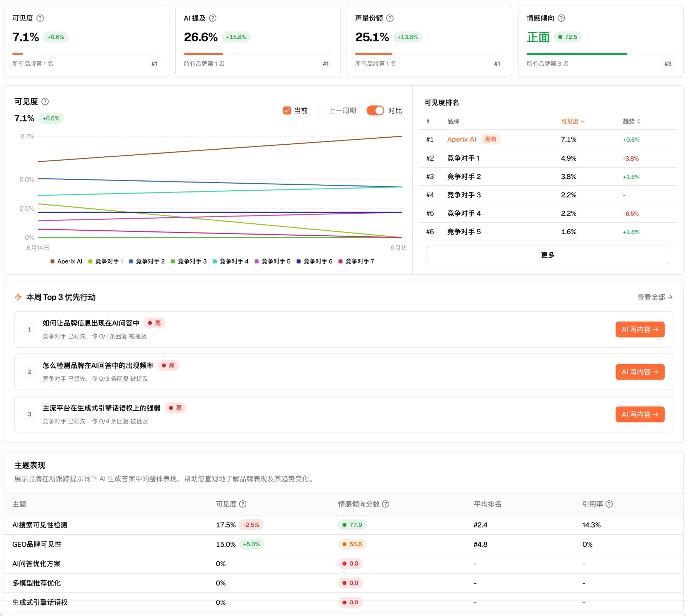Click Aperix AI brand in ranking table

coord(461,139)
